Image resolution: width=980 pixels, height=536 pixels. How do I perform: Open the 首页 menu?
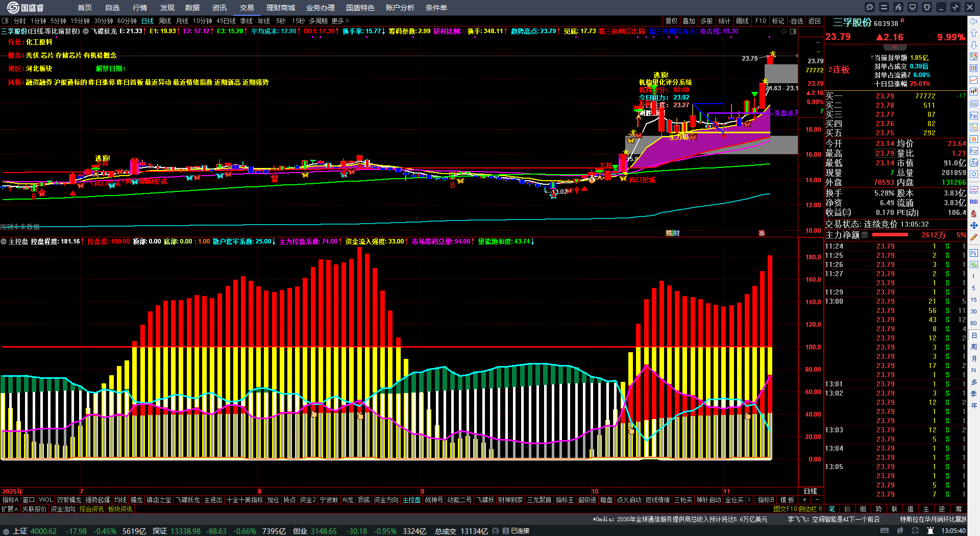(x=85, y=8)
